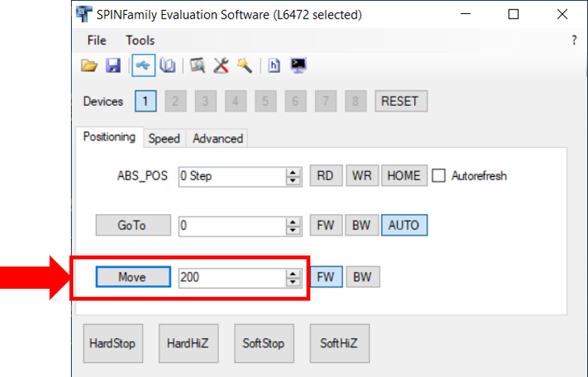Enable the Autorefresh checkbox

point(439,175)
